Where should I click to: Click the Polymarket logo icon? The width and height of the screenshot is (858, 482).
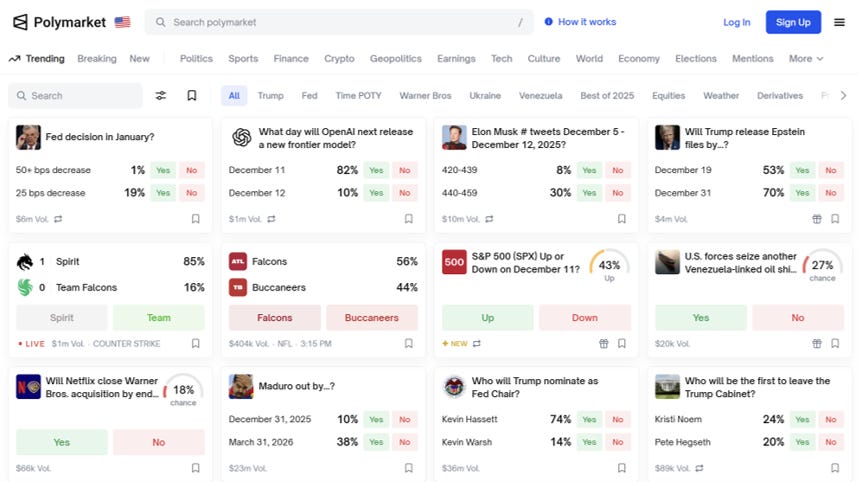pyautogui.click(x=20, y=22)
